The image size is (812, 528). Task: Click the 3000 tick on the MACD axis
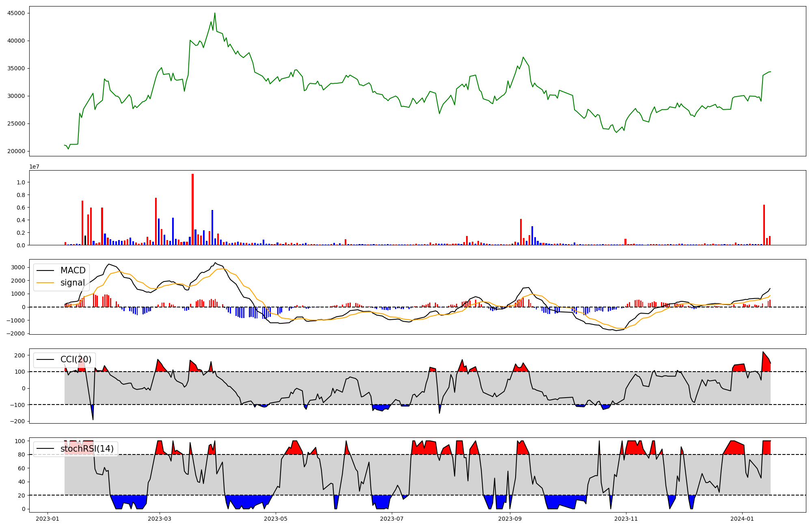click(18, 267)
